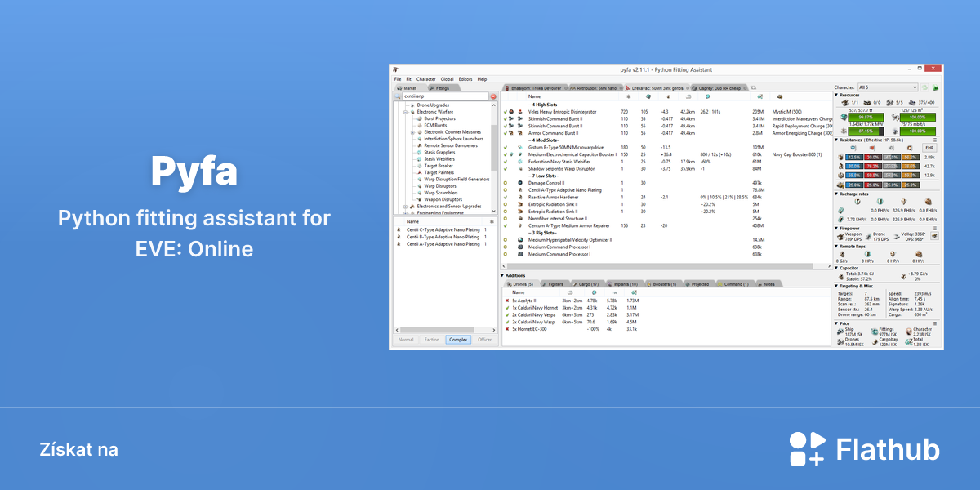
Task: Click the Remote Sensor Dampeners category icon
Action: pyautogui.click(x=419, y=145)
